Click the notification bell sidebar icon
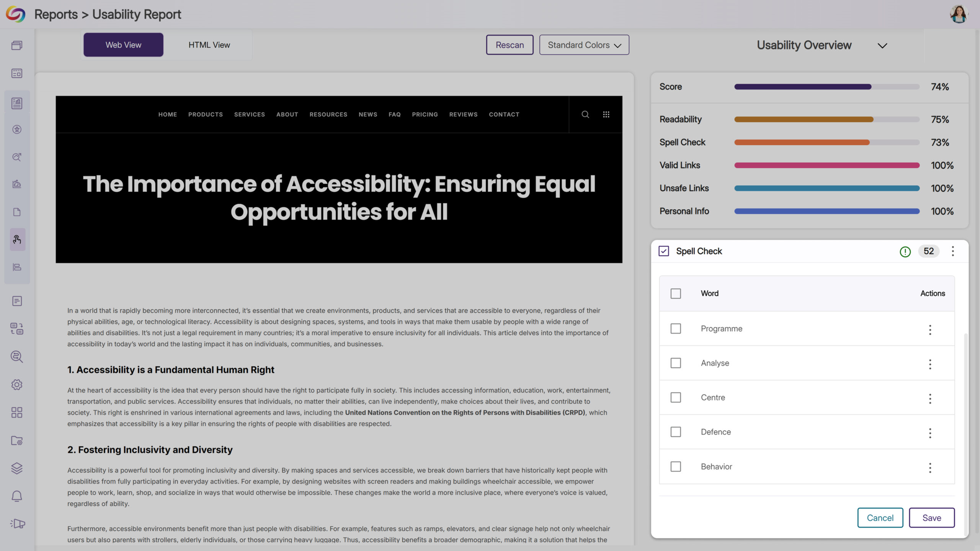 coord(17,496)
